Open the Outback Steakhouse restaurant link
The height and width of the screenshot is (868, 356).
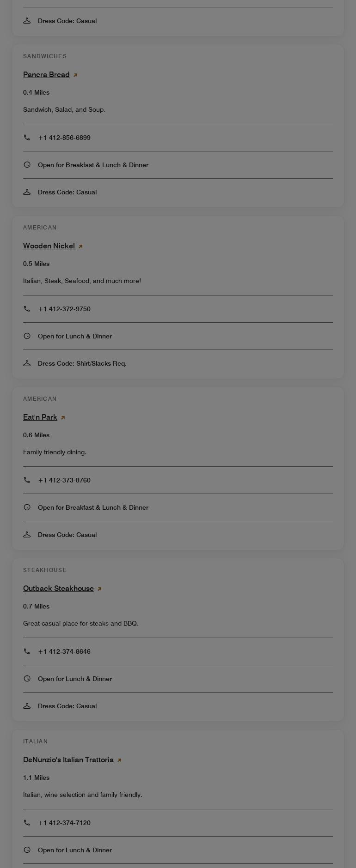(58, 588)
